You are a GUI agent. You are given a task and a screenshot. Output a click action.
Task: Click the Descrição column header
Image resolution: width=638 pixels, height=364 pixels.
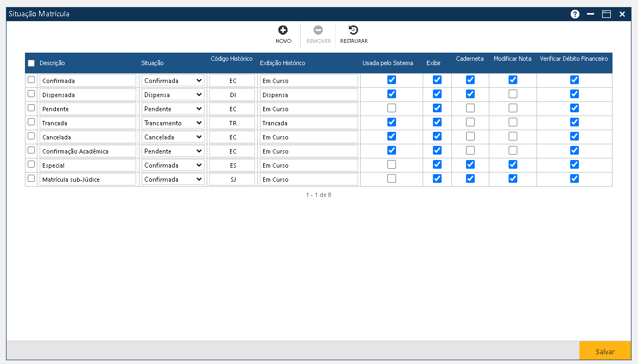52,63
